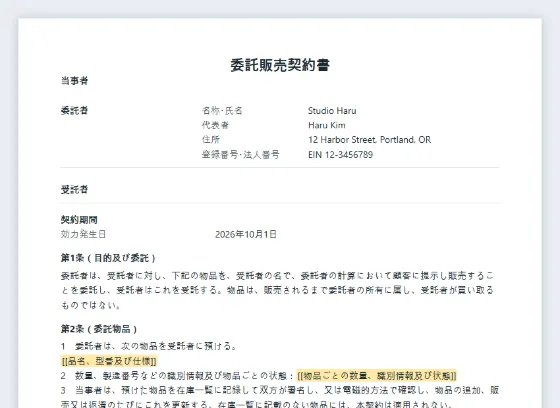Select the 当事者 section heading
Image resolution: width=560 pixels, height=408 pixels.
[x=74, y=81]
